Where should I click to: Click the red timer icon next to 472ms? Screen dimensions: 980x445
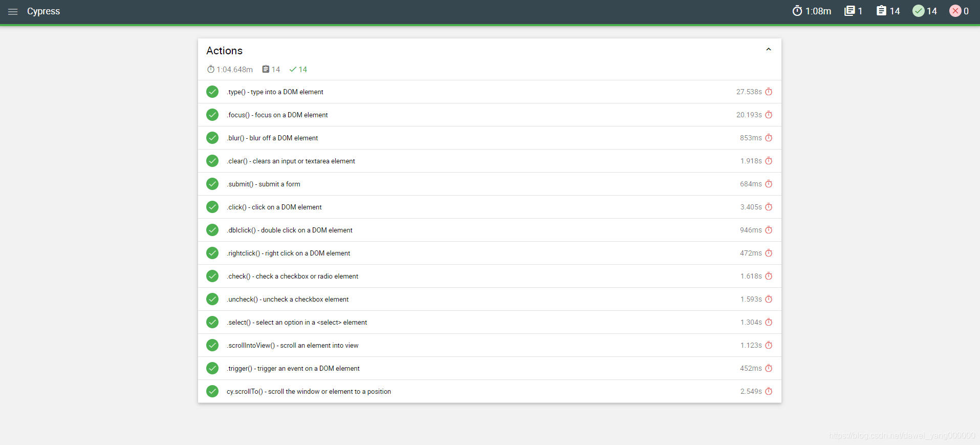pos(769,253)
